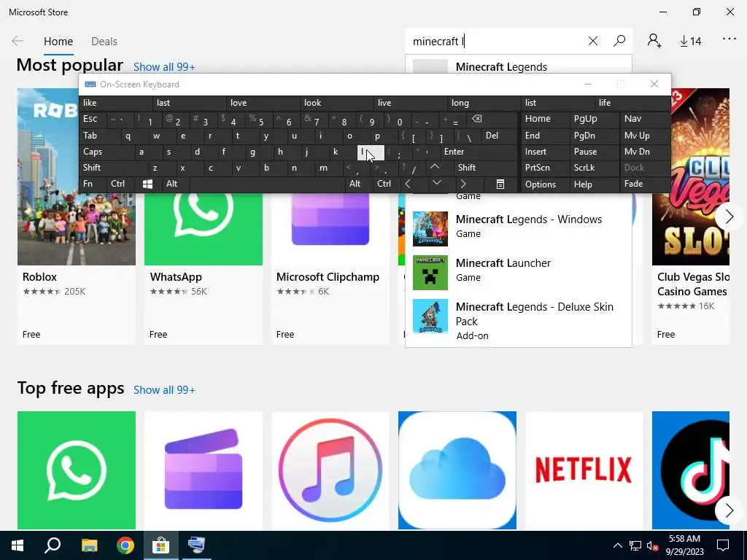
Task: Open taskbar Search
Action: click(x=53, y=545)
